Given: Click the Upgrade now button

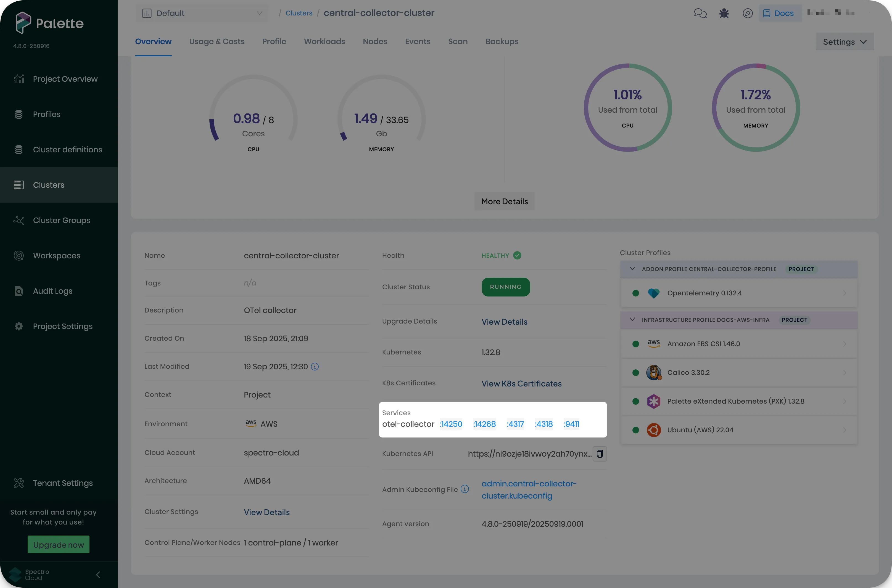Looking at the screenshot, I should tap(59, 544).
